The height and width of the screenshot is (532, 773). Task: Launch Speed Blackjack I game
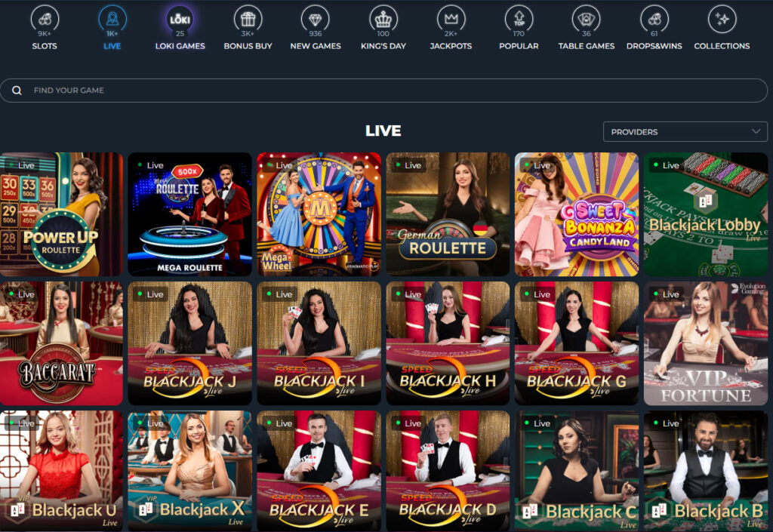pyautogui.click(x=319, y=343)
